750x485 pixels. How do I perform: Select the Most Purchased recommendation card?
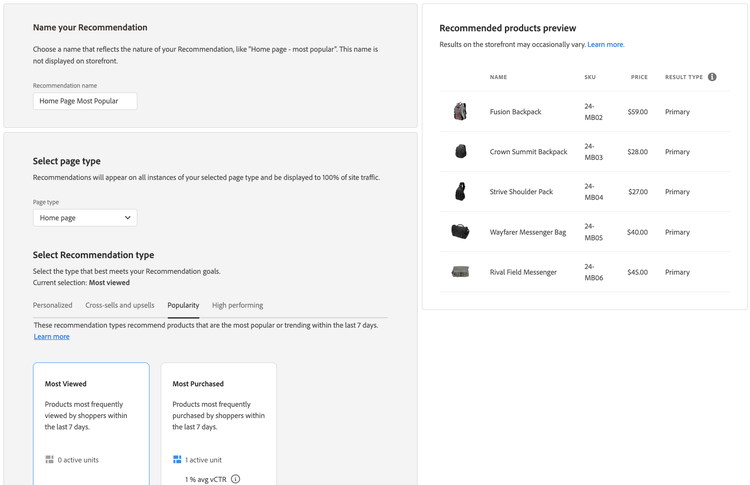[218, 420]
